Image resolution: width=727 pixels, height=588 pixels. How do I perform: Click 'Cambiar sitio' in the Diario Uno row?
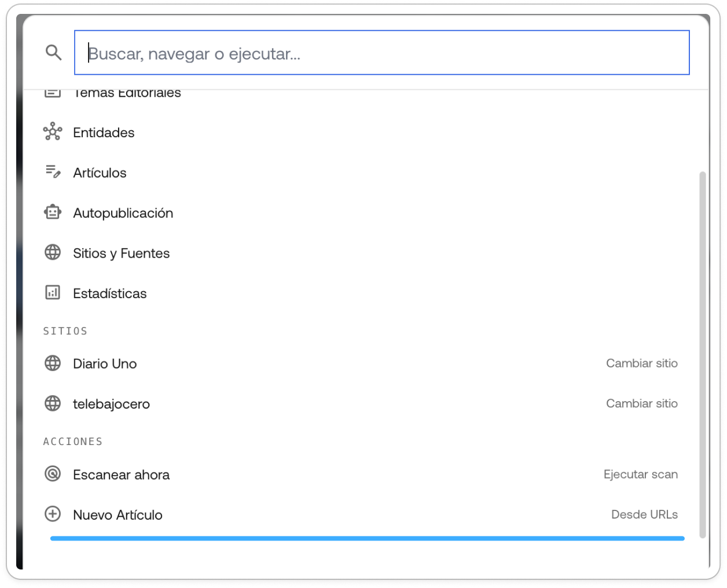[x=642, y=363]
